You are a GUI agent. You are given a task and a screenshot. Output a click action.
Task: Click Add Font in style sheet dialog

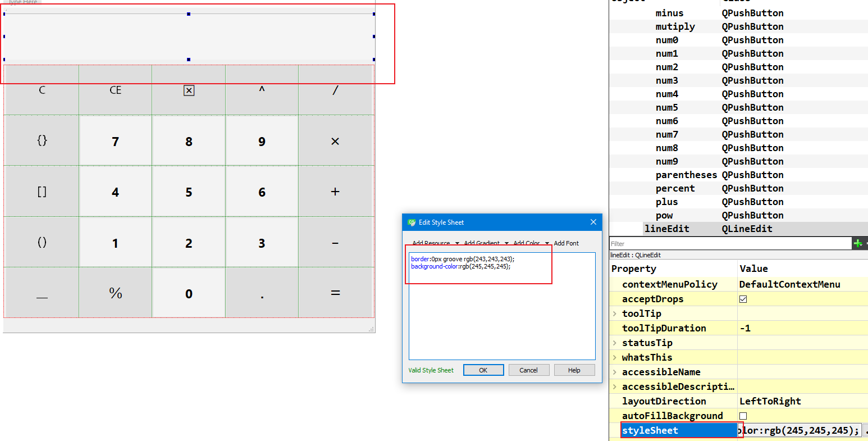[566, 243]
